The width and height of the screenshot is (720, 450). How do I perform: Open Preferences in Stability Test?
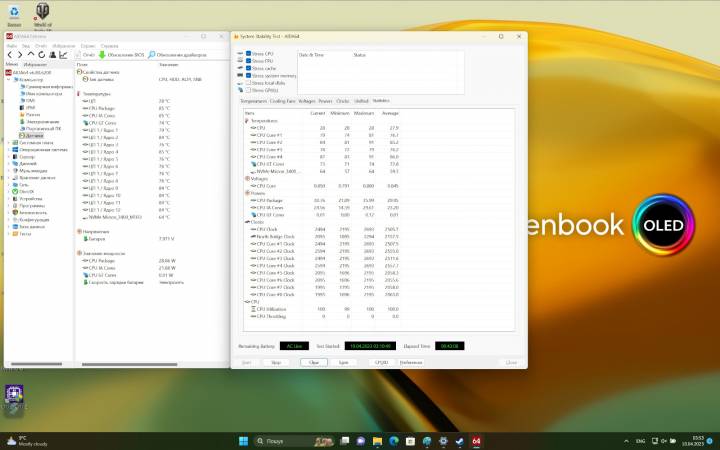point(411,362)
